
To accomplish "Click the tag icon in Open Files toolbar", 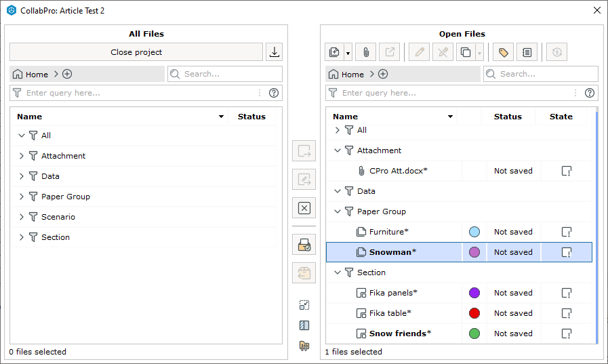I will [503, 52].
